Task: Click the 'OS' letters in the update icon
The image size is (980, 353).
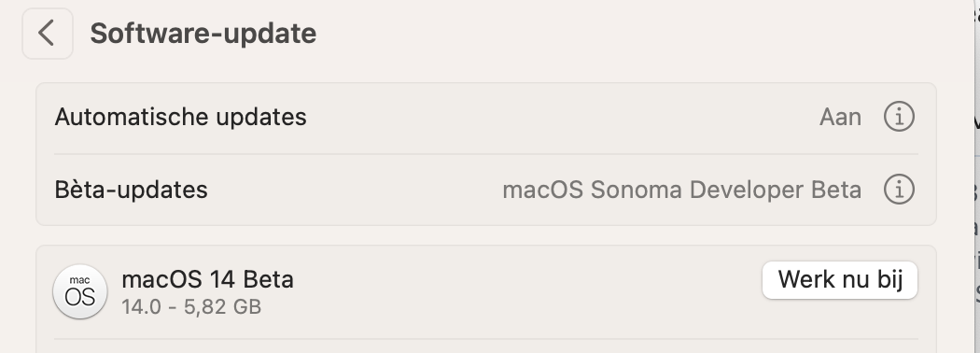Action: [80, 297]
